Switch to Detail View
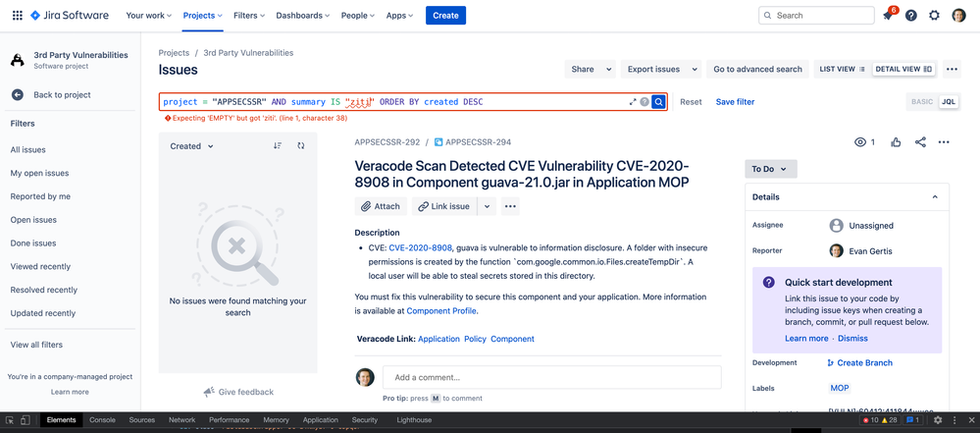The image size is (980, 433). [x=903, y=69]
